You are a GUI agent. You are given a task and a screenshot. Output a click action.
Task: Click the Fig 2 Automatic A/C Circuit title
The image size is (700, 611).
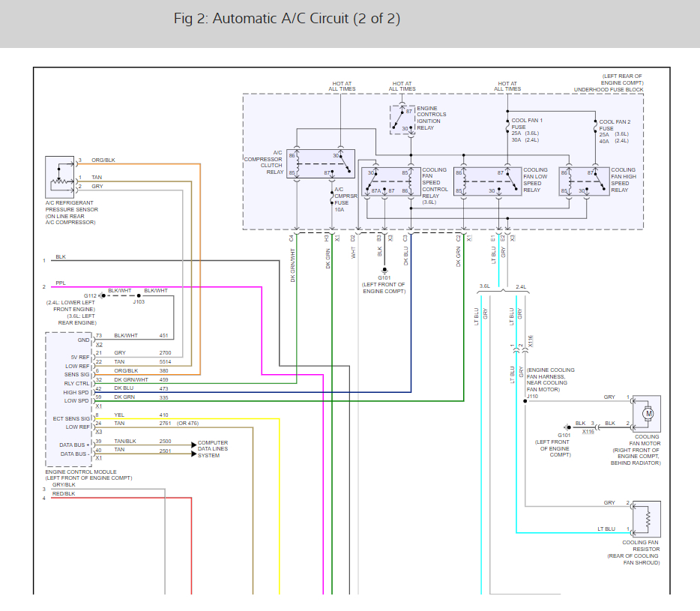[287, 19]
